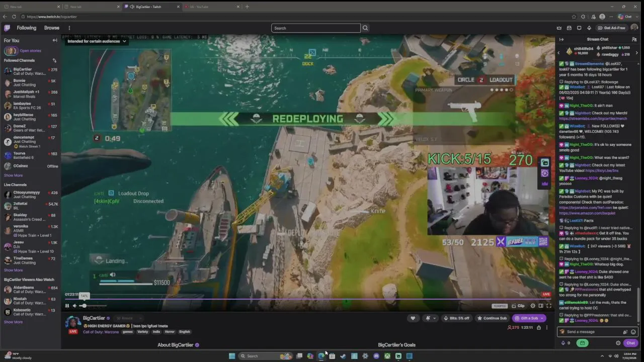Open the Windows Start menu
Screen dimensions: 644x362
tap(232, 356)
